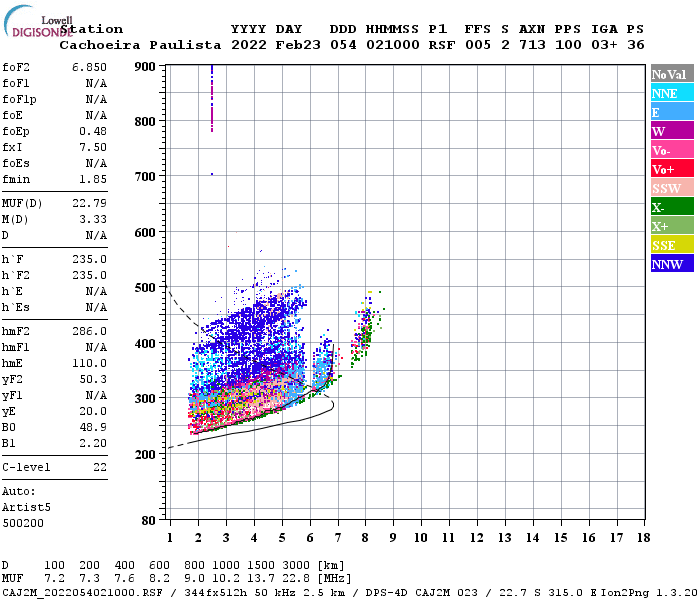Click the foEp value 0.48

point(93,131)
